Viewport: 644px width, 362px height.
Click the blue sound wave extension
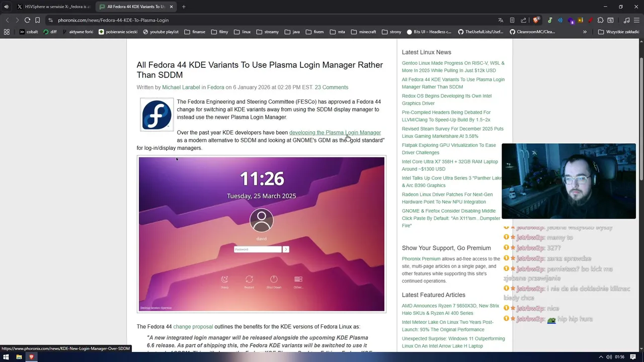pos(560,20)
